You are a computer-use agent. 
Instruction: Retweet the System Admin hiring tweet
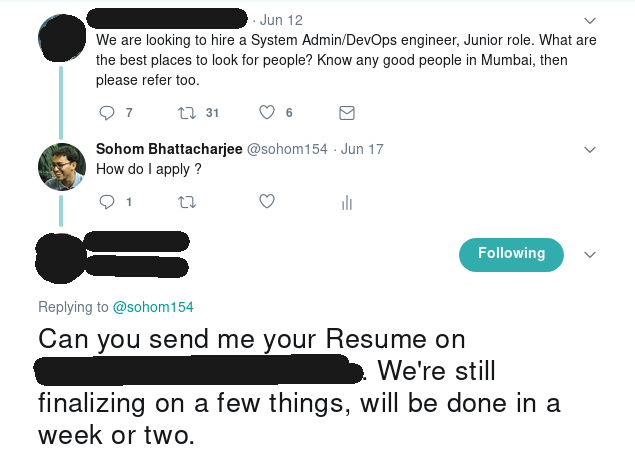pos(187,113)
